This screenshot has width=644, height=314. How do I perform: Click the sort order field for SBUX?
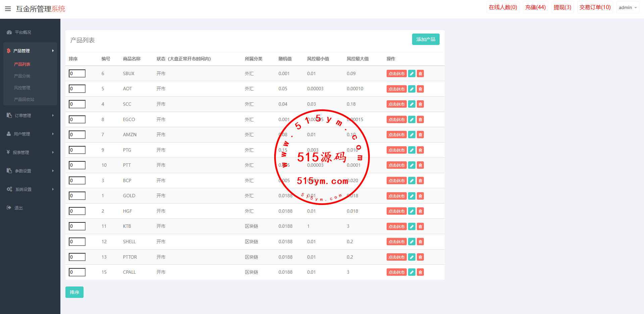(77, 73)
